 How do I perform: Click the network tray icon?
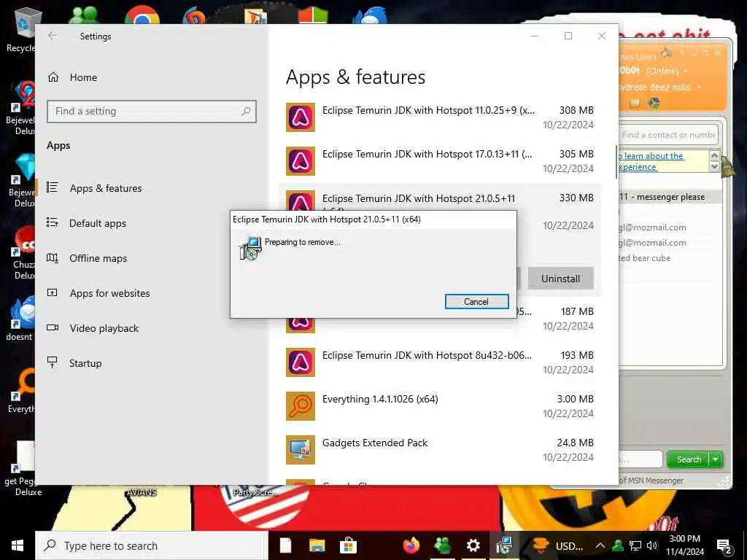point(635,545)
